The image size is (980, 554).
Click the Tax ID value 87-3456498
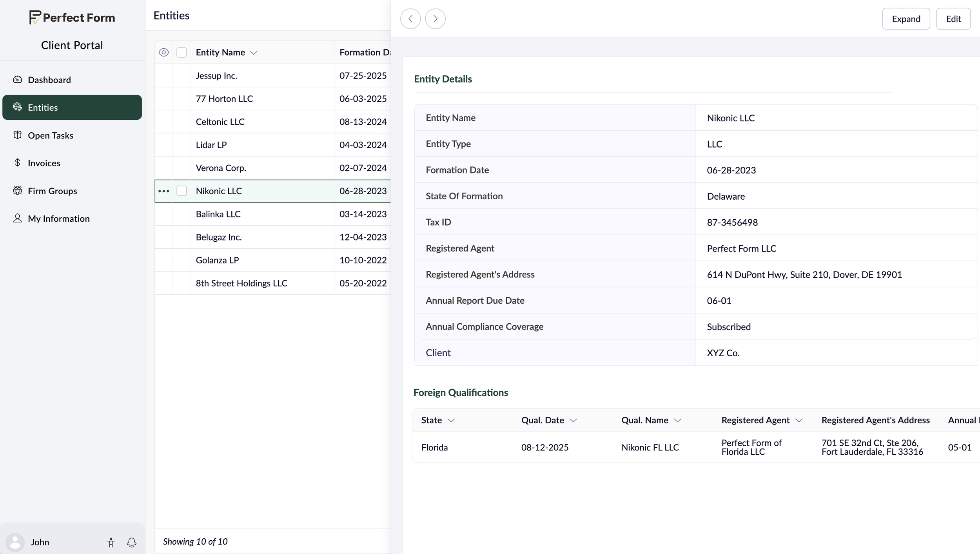point(732,222)
